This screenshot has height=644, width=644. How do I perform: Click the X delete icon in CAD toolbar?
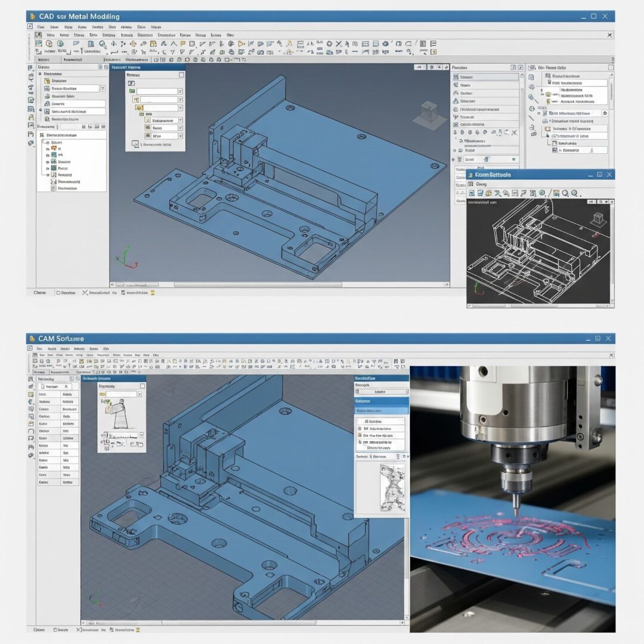tap(339, 44)
